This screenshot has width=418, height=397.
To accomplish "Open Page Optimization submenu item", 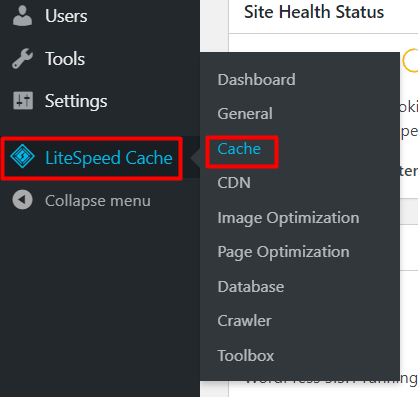I will (x=283, y=252).
